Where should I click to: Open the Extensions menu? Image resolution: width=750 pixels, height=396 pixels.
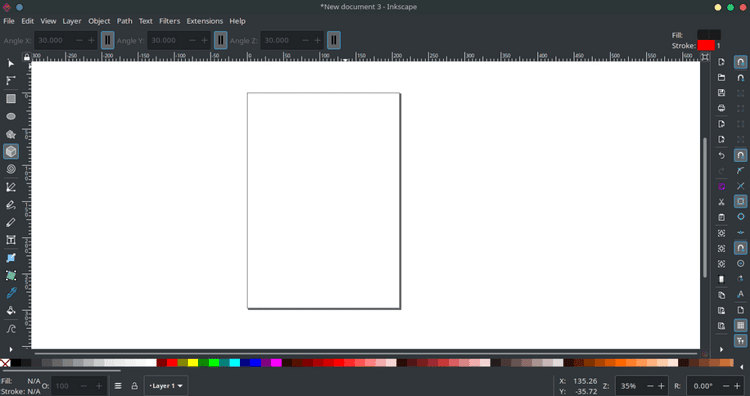pos(204,21)
